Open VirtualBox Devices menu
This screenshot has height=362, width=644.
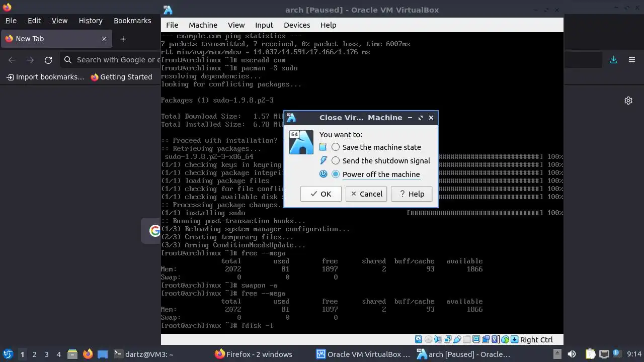[297, 25]
